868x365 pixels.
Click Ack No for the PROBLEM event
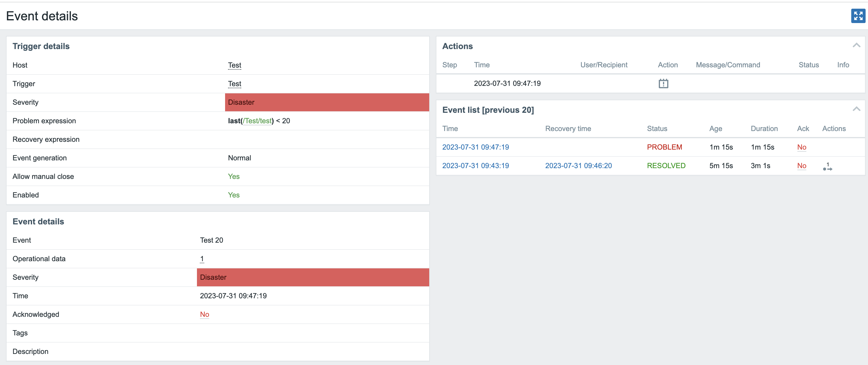click(802, 147)
